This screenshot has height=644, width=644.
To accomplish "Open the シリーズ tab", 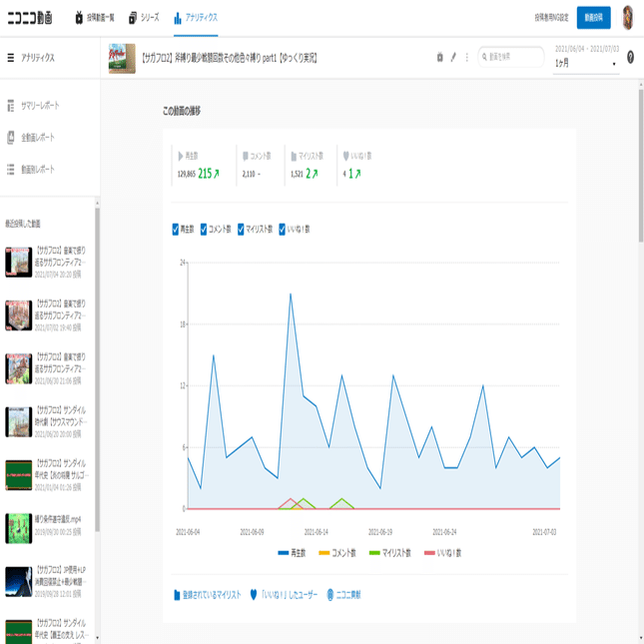I will tap(144, 18).
